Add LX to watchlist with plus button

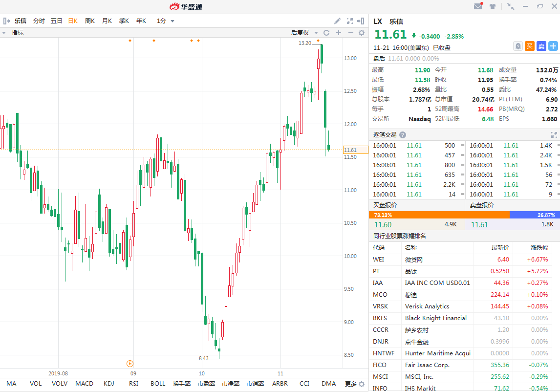[553, 46]
